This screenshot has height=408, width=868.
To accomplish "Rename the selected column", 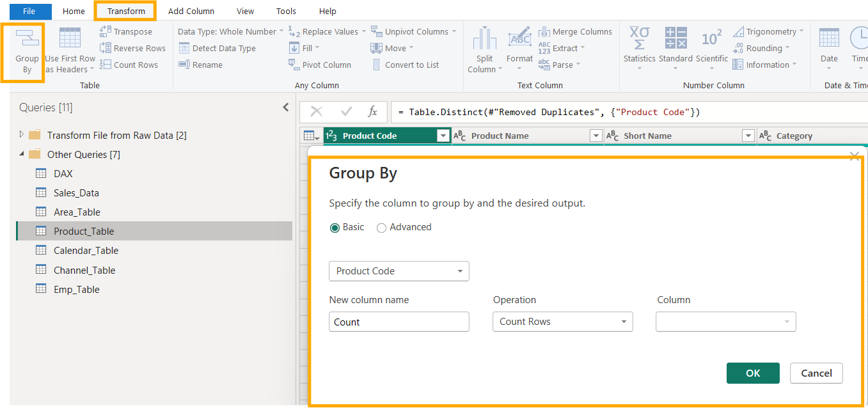I will tap(200, 65).
